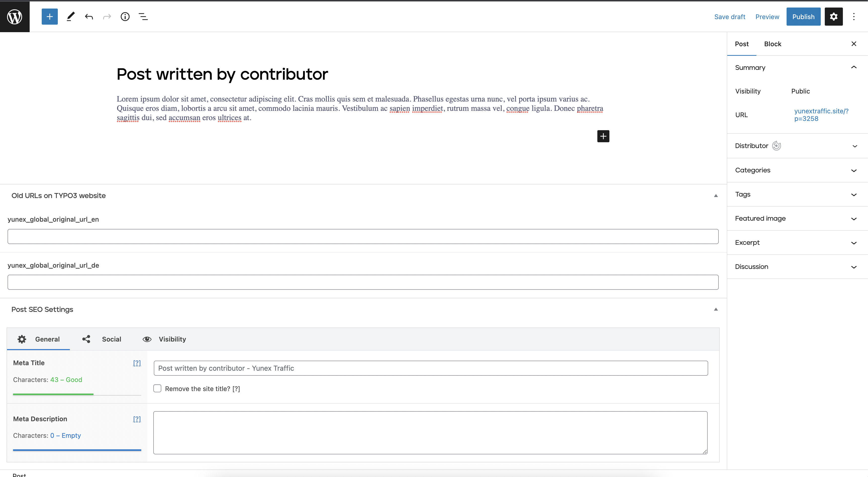This screenshot has height=477, width=868.
Task: Click the Publish button
Action: 803,17
